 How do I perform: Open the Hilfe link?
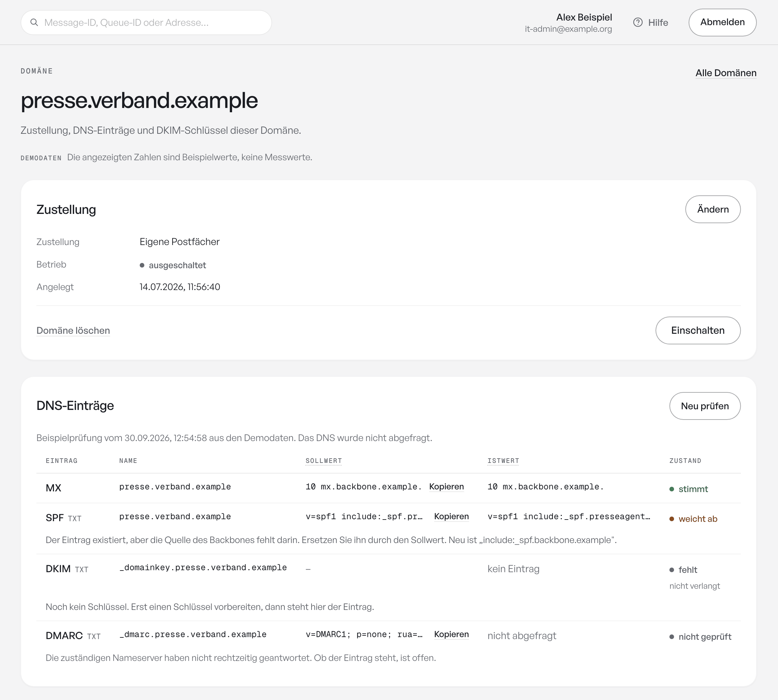(x=651, y=22)
